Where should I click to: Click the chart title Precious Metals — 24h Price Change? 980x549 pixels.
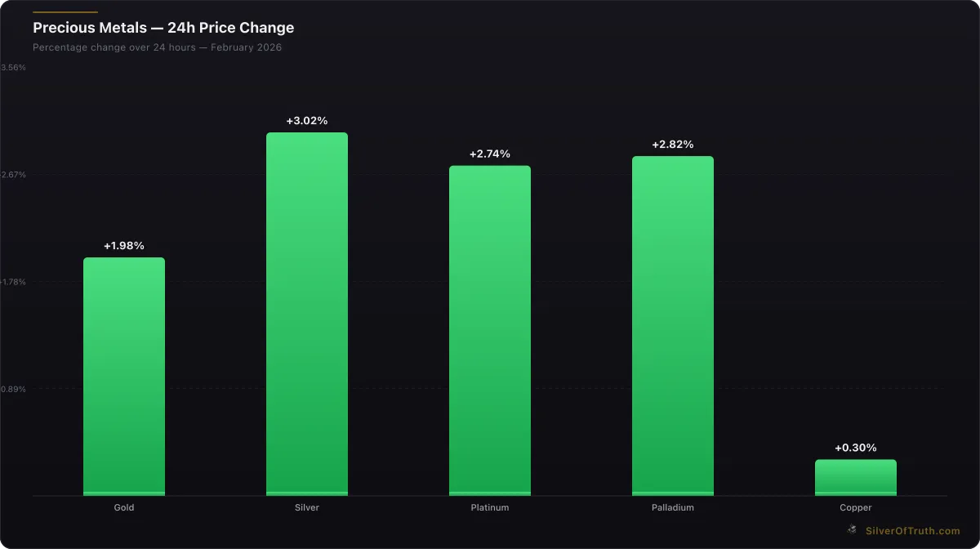point(163,28)
